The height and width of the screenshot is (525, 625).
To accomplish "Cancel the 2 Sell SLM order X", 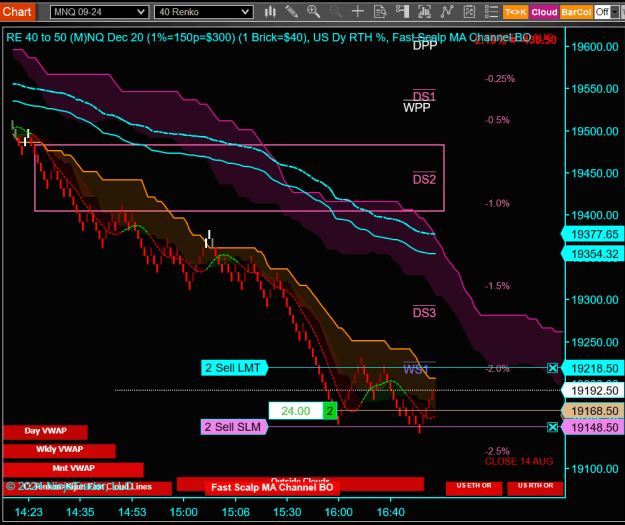I will coord(552,427).
